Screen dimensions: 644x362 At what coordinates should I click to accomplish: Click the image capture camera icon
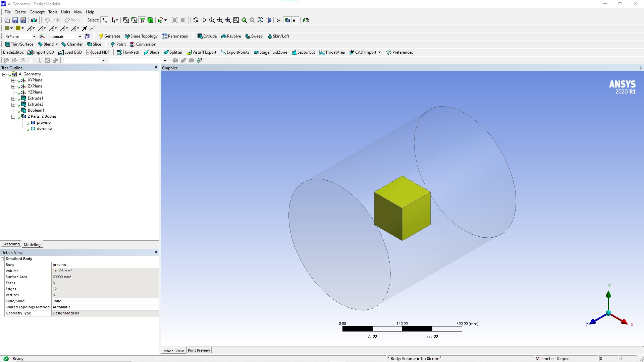click(x=34, y=20)
